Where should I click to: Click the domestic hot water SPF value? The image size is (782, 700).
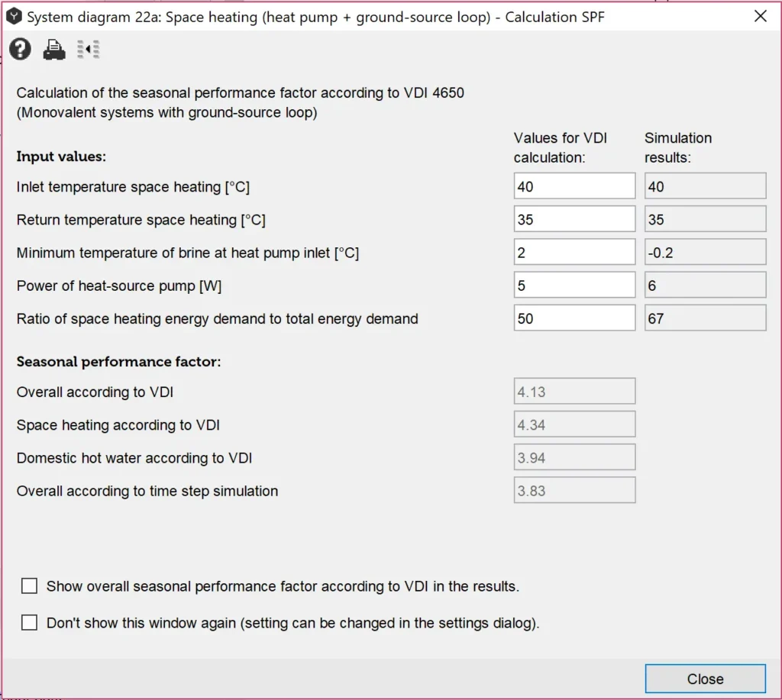pyautogui.click(x=574, y=457)
